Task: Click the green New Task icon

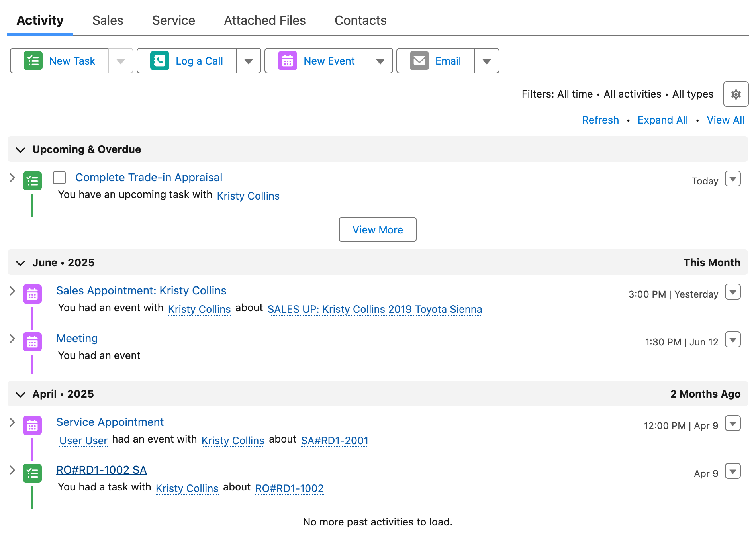Action: [33, 61]
